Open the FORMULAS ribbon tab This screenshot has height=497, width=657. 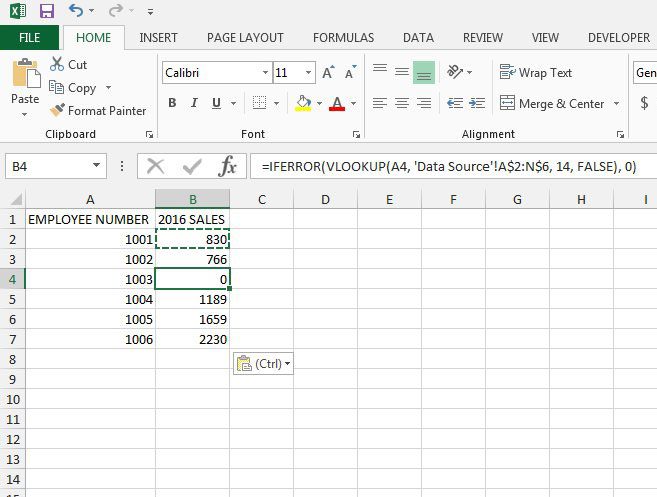pos(343,38)
